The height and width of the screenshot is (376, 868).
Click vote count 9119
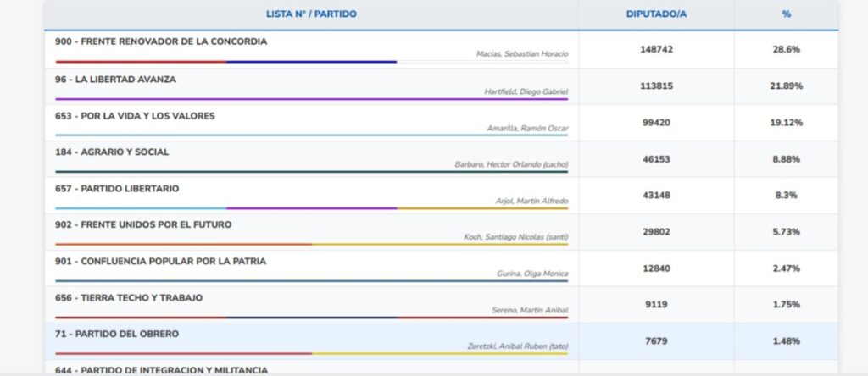(657, 304)
